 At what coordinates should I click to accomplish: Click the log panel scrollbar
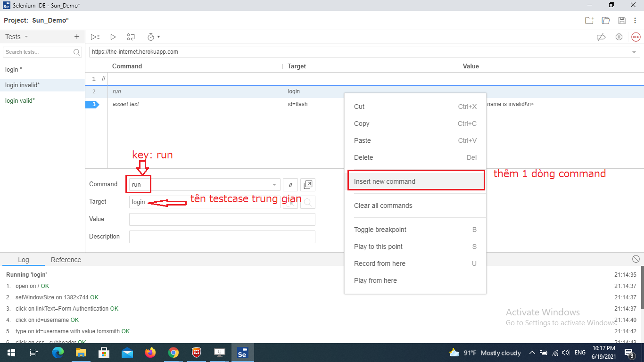tap(642, 288)
